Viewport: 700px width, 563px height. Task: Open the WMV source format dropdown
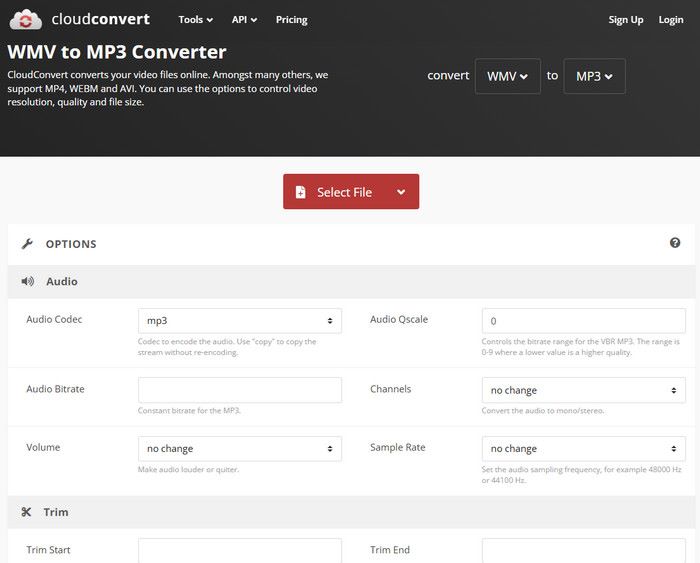(x=508, y=76)
